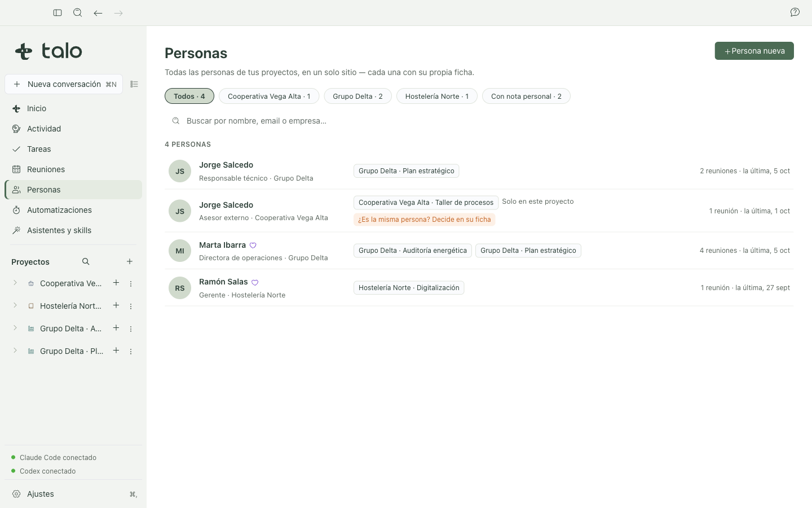Go forward with the right arrow
The image size is (812, 508).
pos(118,13)
